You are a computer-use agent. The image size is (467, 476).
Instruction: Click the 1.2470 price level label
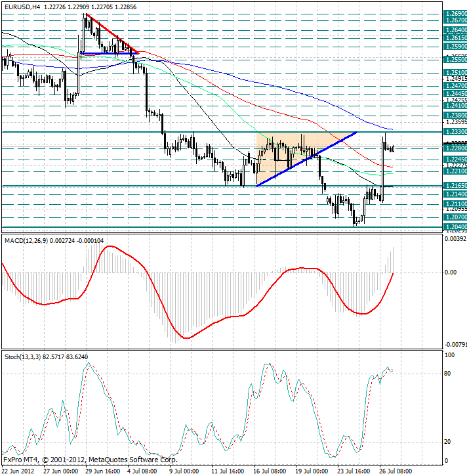(455, 86)
